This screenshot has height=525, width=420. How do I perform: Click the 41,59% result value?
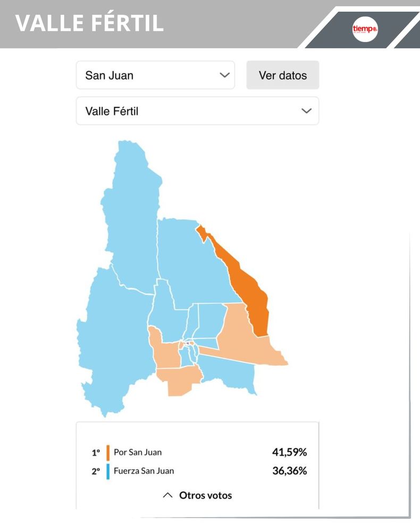pos(289,453)
